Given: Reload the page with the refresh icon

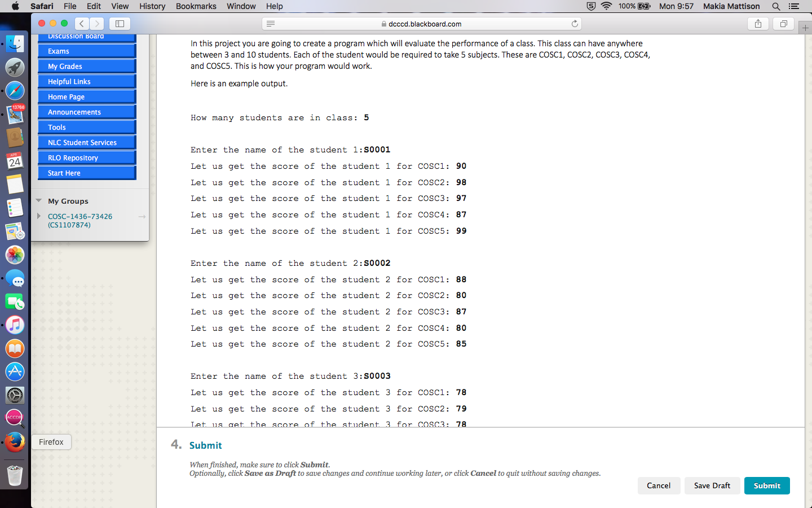Looking at the screenshot, I should pos(575,24).
